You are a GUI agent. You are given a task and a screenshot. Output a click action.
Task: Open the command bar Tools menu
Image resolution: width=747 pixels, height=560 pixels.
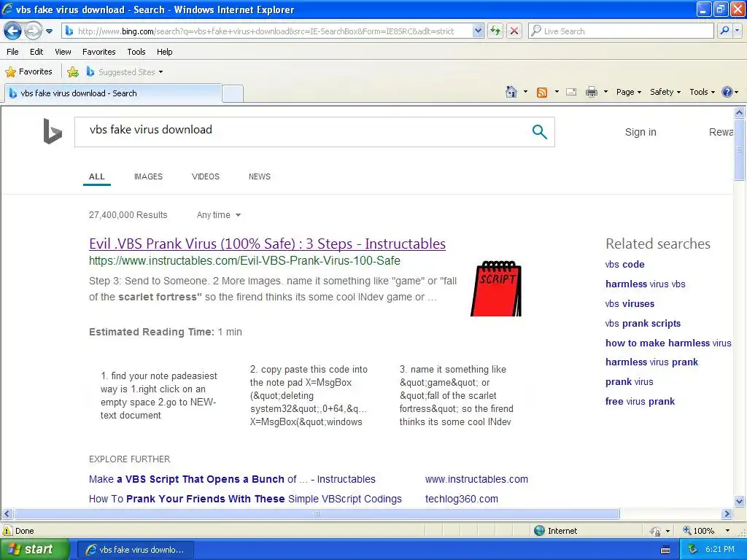click(x=703, y=92)
